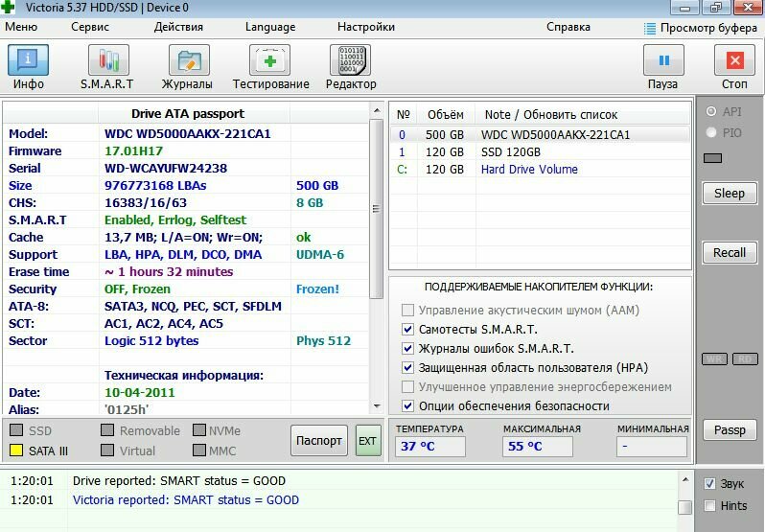Click the Passp button
The height and width of the screenshot is (532, 765).
(x=730, y=430)
